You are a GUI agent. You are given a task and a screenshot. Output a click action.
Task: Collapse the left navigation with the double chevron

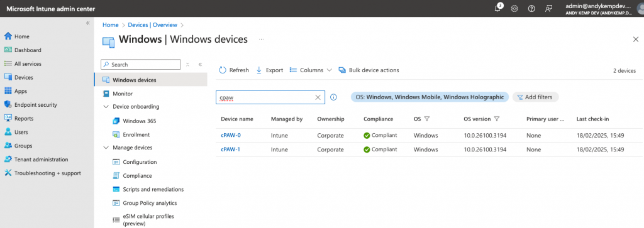click(87, 23)
